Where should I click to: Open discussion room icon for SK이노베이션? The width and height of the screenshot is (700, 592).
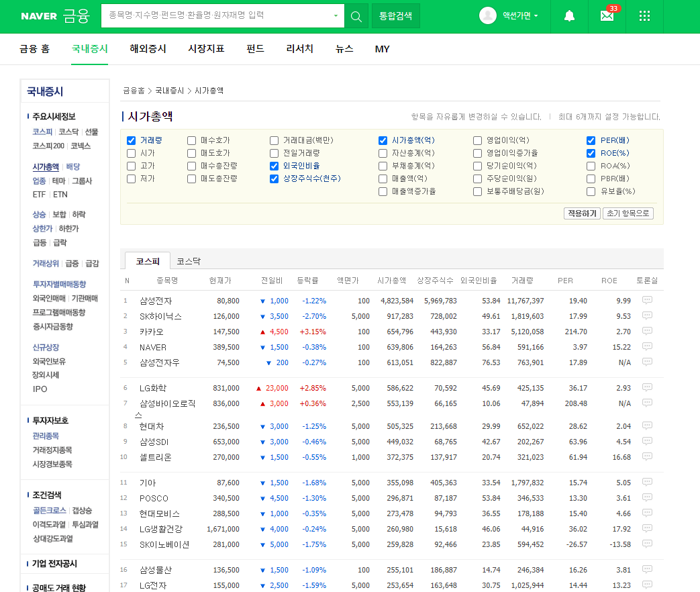pos(647,544)
